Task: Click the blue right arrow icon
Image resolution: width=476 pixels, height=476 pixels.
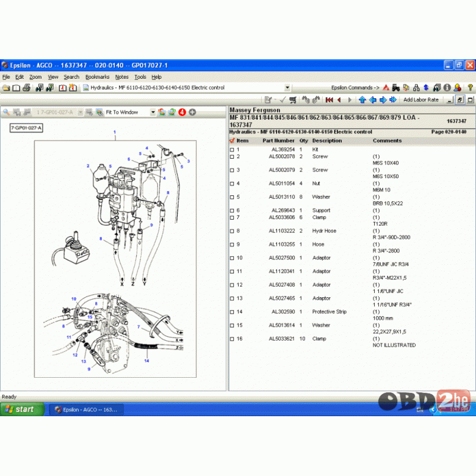Action: [383, 100]
